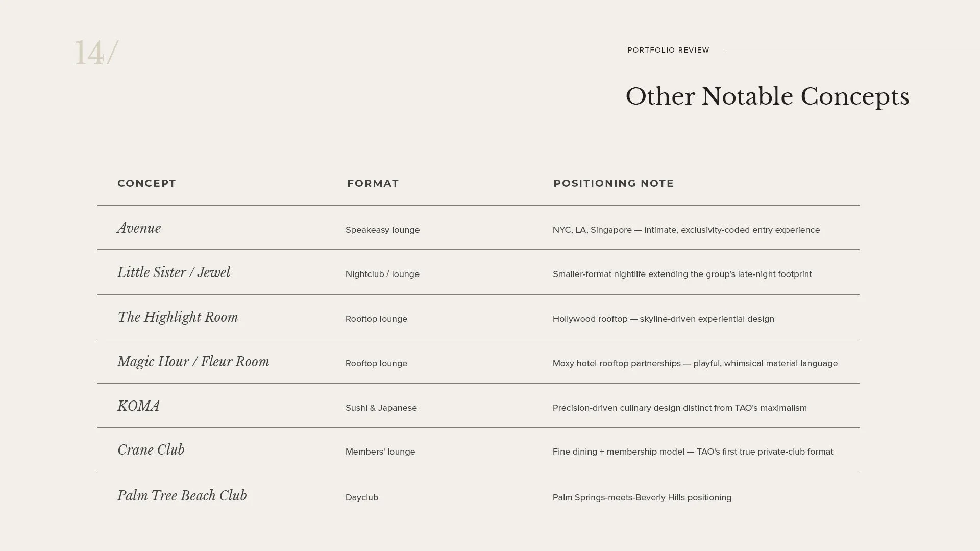Select the Nightclub / lounge format cell
Image resolution: width=980 pixels, height=551 pixels.
(382, 274)
